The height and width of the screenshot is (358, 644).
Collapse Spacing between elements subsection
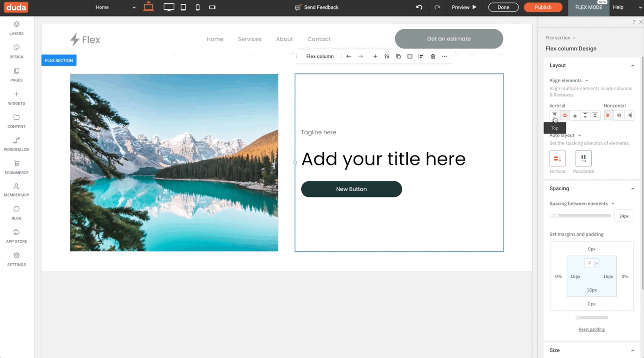(613, 203)
